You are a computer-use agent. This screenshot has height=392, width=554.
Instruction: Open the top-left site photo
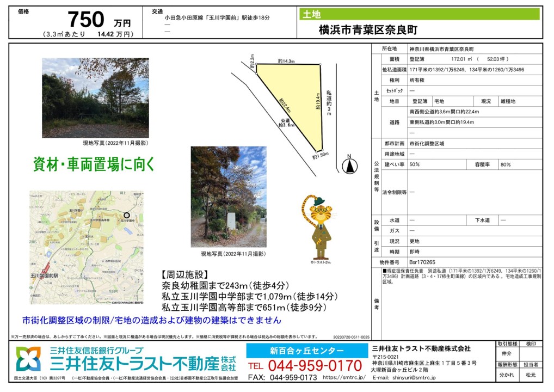[x=95, y=98]
